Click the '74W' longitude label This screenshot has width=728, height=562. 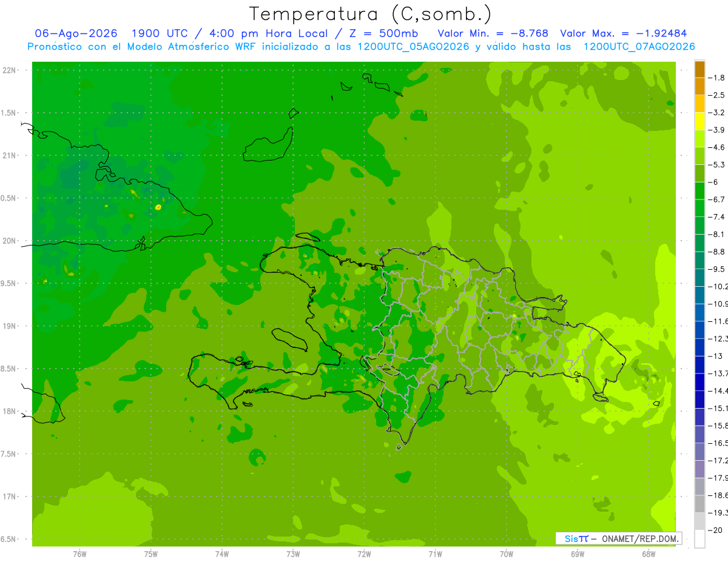click(x=222, y=554)
